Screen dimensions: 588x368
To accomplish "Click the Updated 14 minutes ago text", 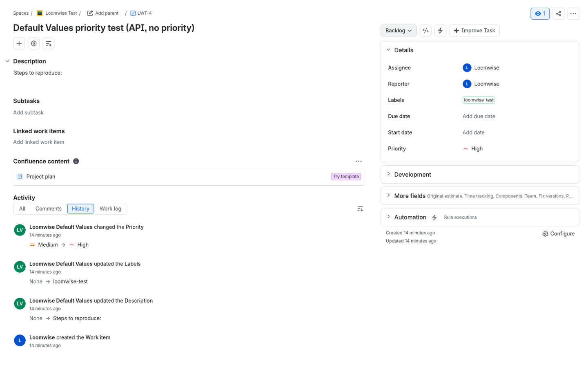I will pyautogui.click(x=411, y=241).
